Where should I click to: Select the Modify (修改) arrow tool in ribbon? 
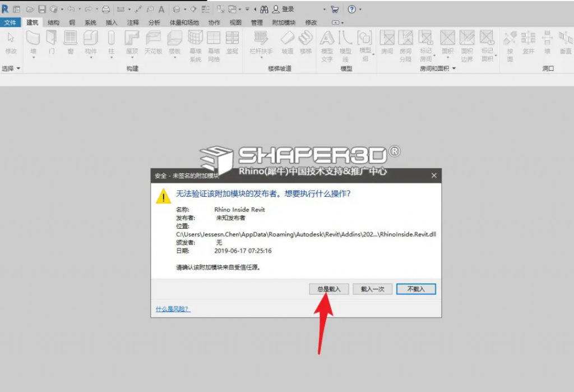point(11,43)
